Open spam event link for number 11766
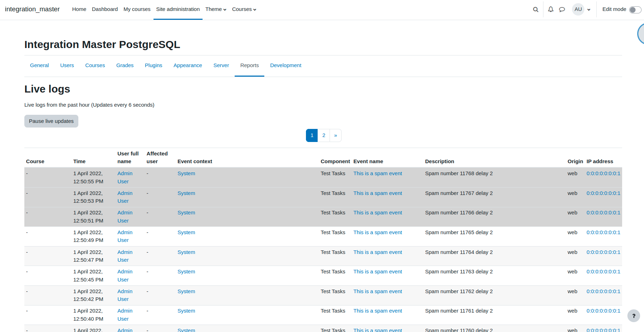The width and height of the screenshot is (644, 332). (x=378, y=213)
